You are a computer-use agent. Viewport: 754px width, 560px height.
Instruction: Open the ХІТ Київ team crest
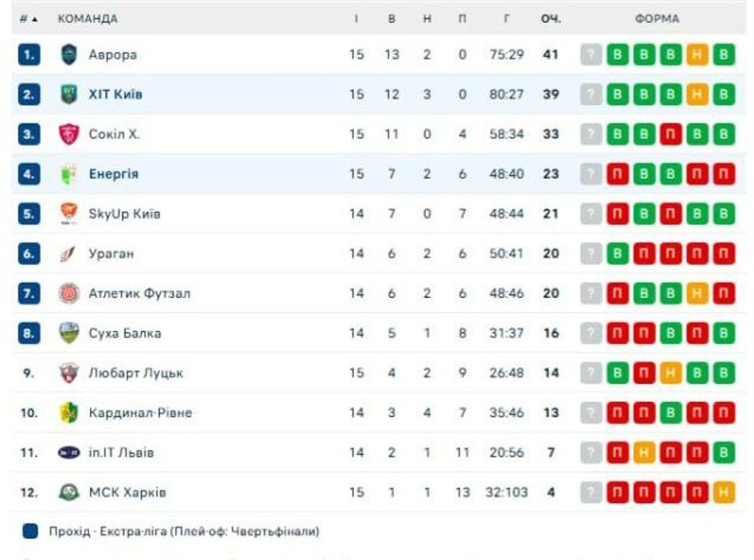(69, 94)
